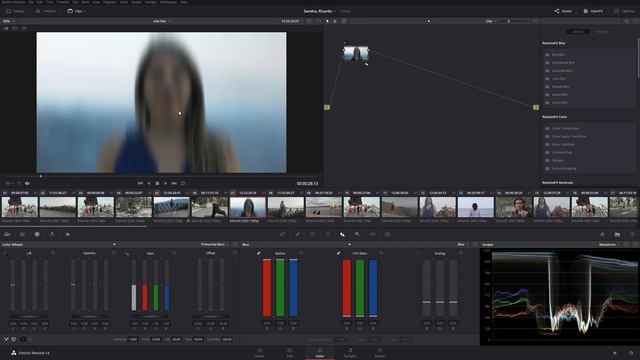Open the RGB Mixer palette

point(52,235)
